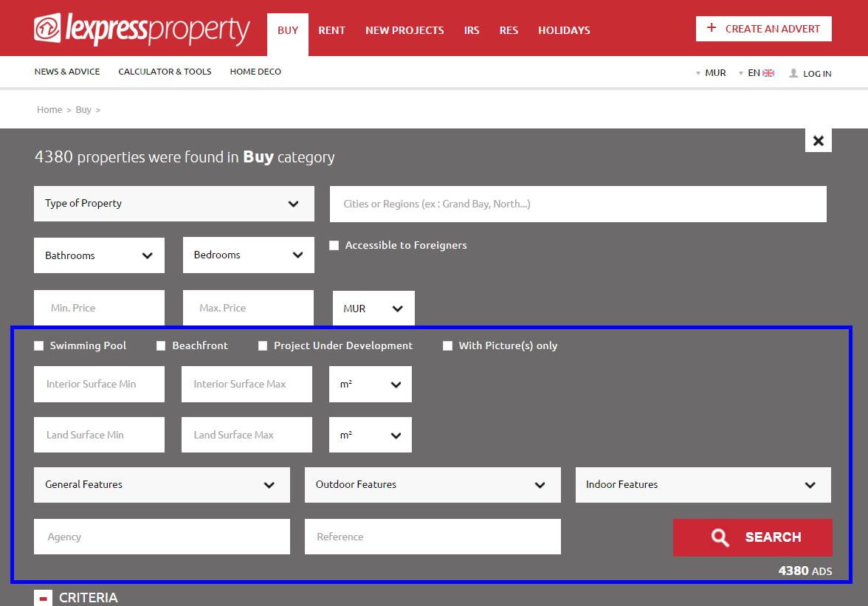Toggle Project Under Development checkbox
This screenshot has height=606, width=868.
(263, 346)
